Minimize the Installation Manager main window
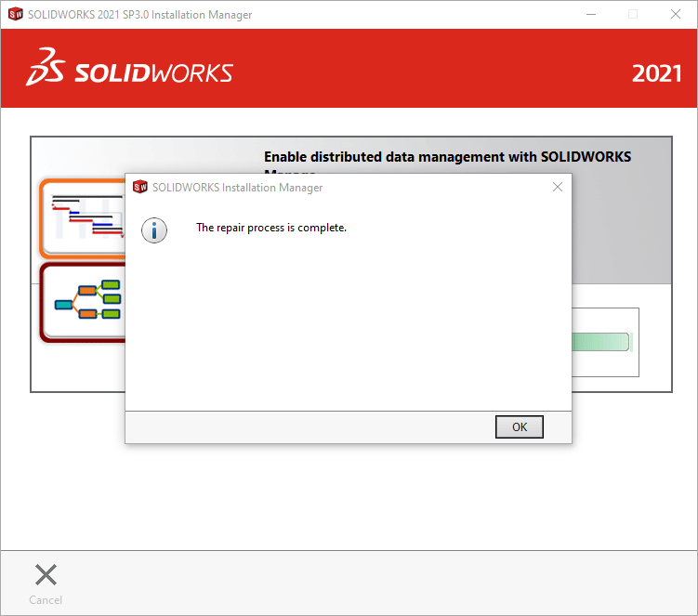 coord(591,14)
